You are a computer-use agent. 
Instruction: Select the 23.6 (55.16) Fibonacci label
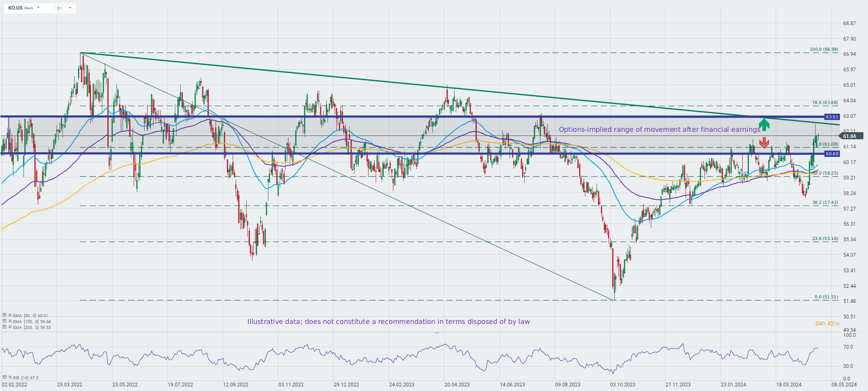click(825, 238)
